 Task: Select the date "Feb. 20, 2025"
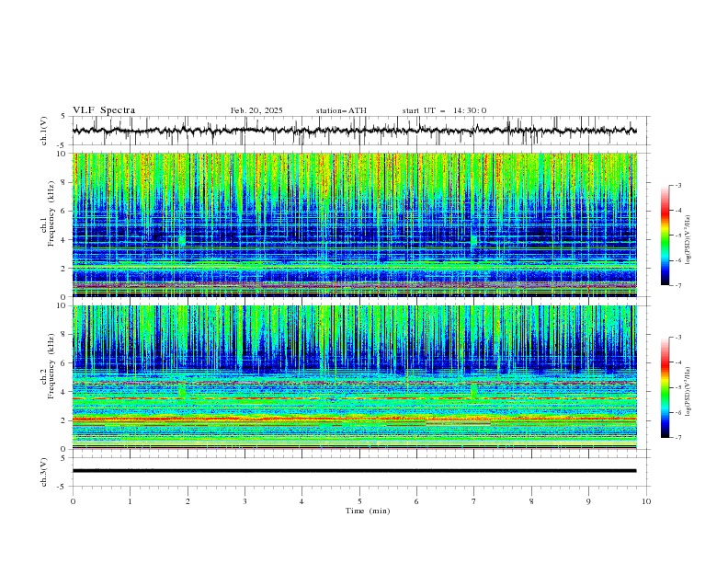pos(256,110)
